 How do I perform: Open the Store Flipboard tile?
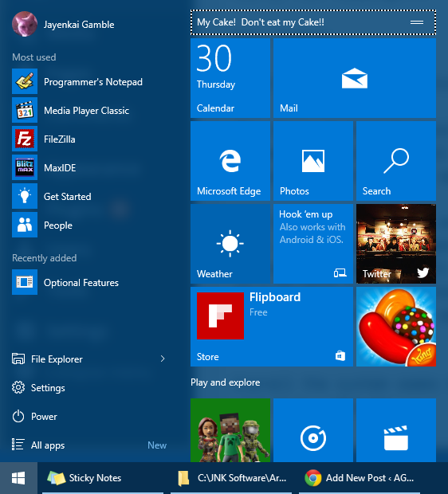tap(272, 327)
